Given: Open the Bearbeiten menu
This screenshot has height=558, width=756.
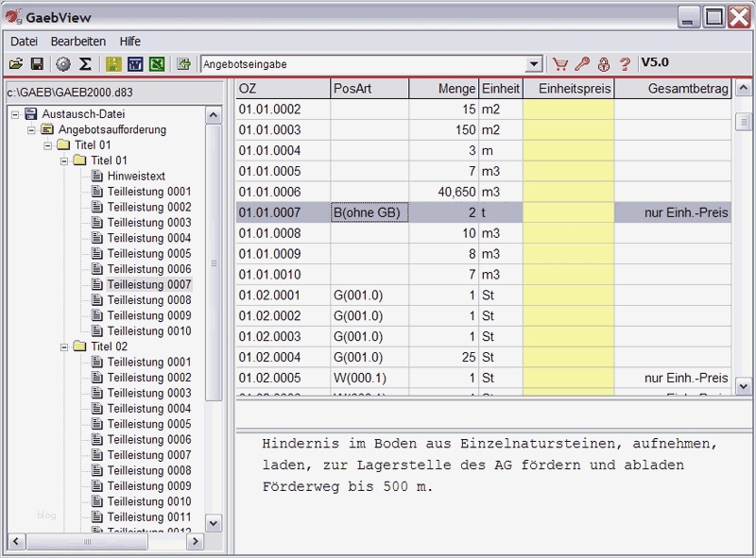Looking at the screenshot, I should (78, 42).
